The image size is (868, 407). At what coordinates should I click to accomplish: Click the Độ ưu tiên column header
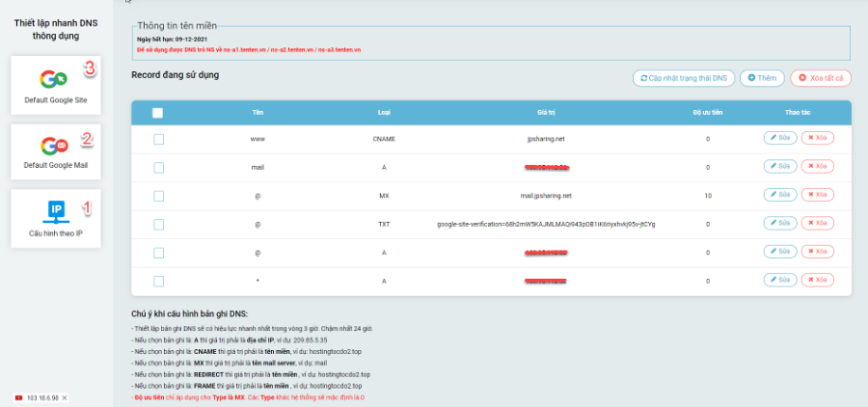tap(708, 113)
